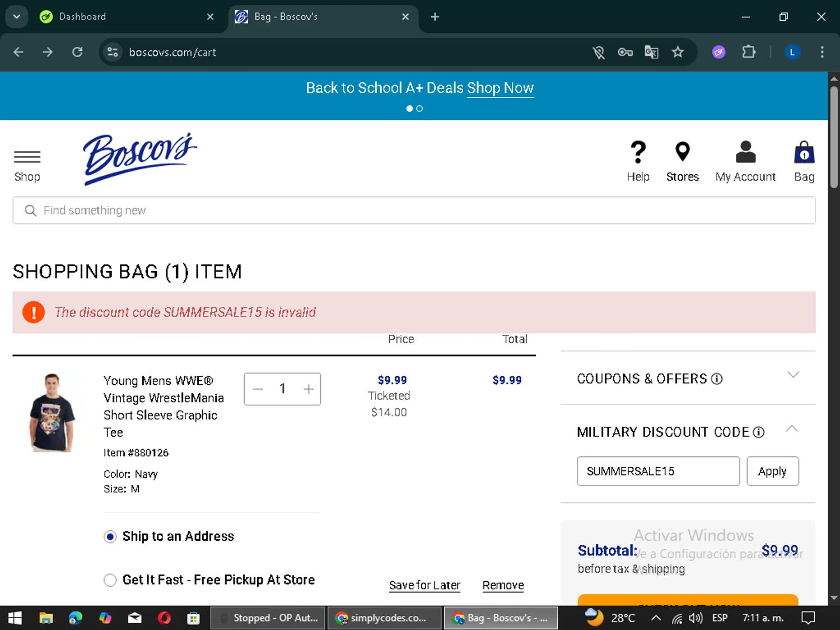Viewport: 840px width, 630px height.
Task: Apply the military discount code
Action: coord(772,472)
